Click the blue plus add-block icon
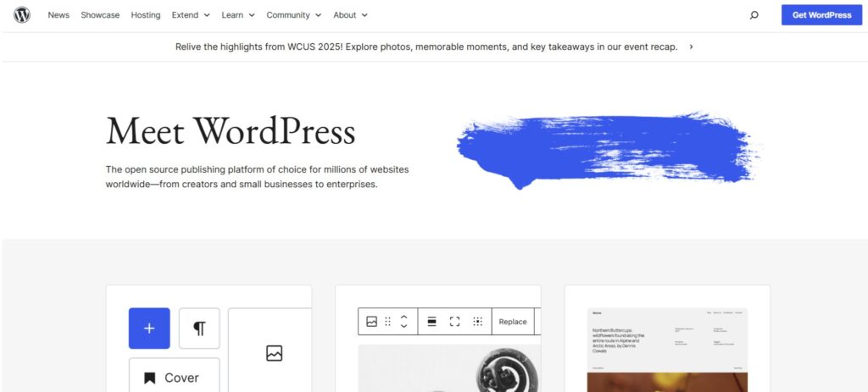868x392 pixels. click(149, 329)
